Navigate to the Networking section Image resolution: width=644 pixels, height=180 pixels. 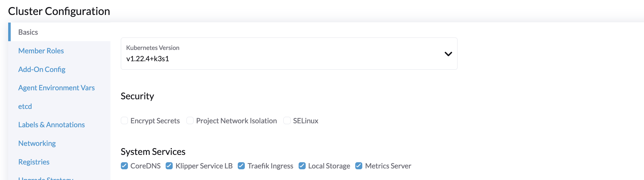pos(37,143)
